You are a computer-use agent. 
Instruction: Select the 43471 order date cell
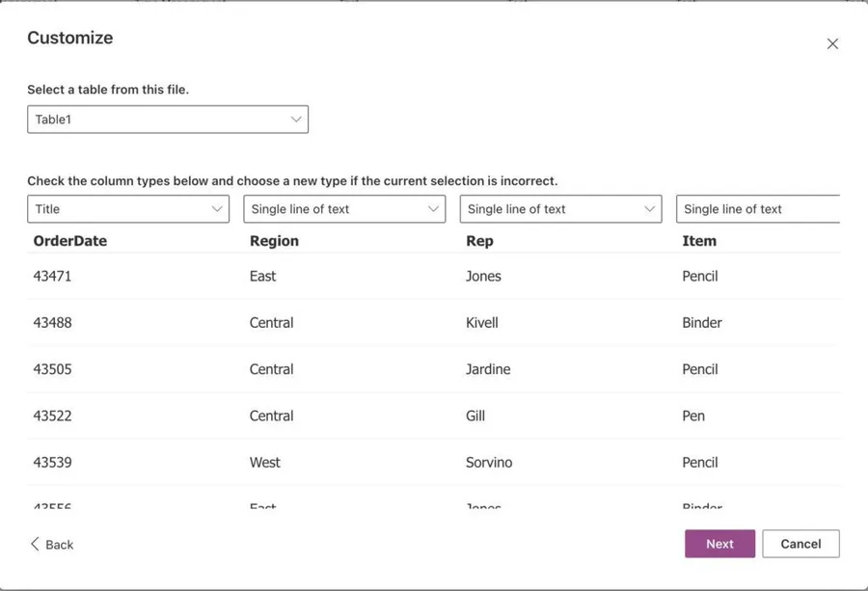click(52, 276)
